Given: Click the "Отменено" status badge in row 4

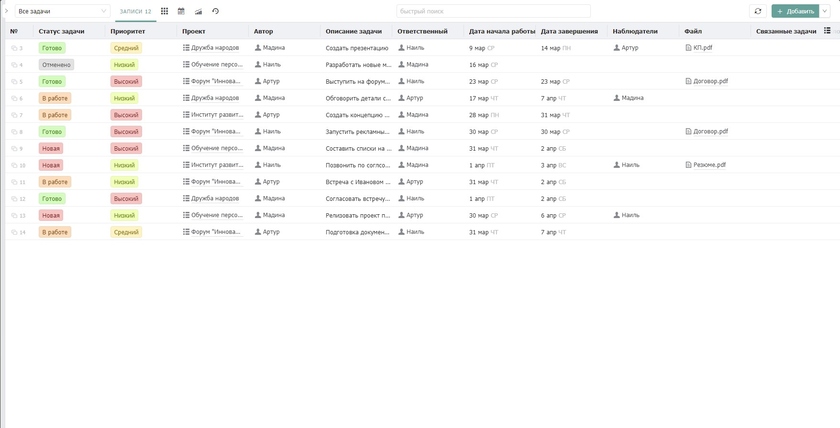Looking at the screenshot, I should [x=56, y=65].
